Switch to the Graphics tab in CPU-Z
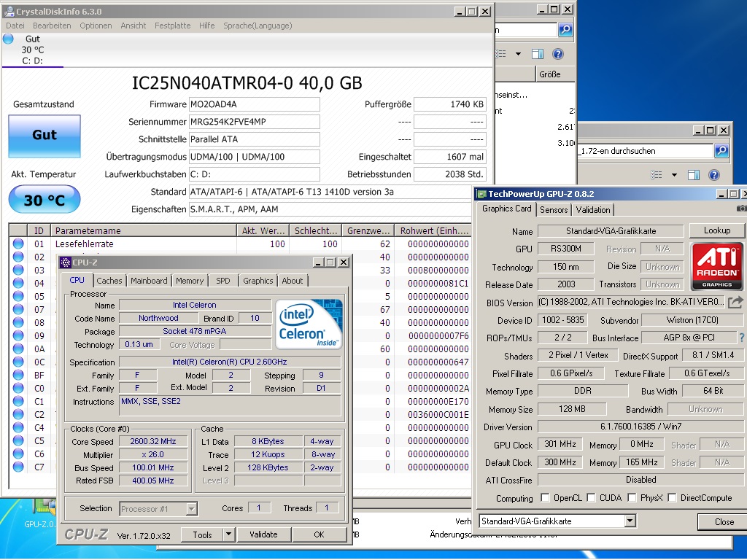The width and height of the screenshot is (747, 560). (258, 281)
